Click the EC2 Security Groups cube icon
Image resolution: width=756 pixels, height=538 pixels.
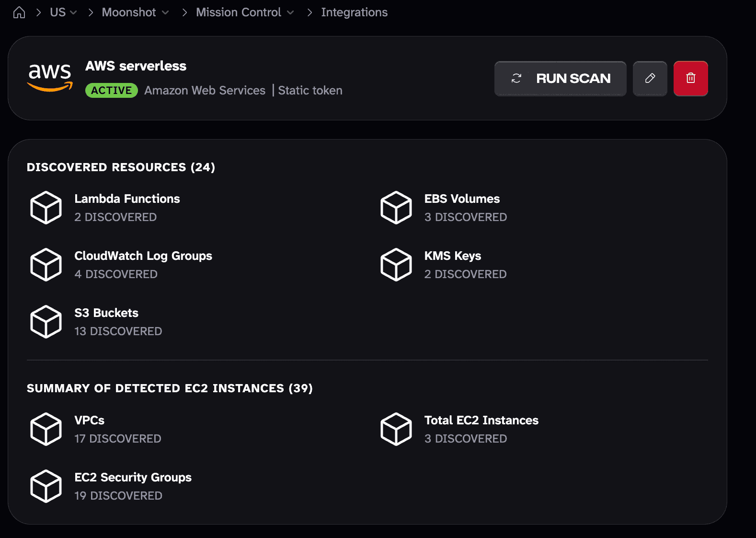coord(46,486)
